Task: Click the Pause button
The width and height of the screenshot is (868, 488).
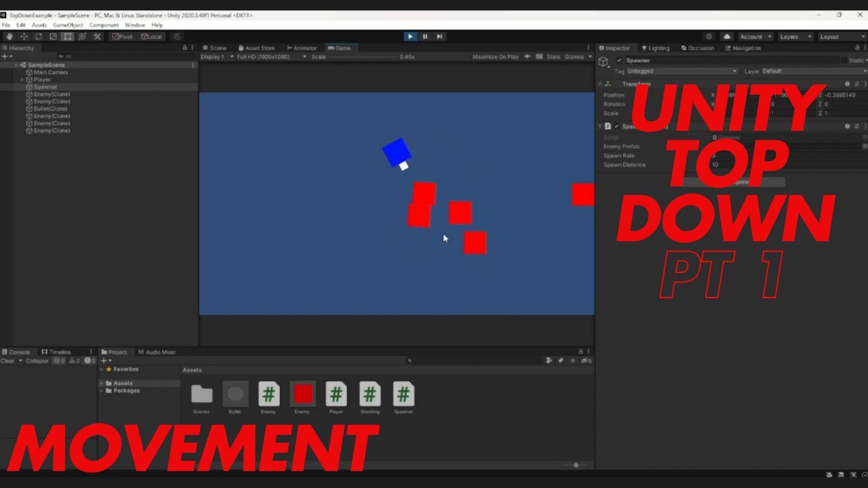Action: (425, 37)
